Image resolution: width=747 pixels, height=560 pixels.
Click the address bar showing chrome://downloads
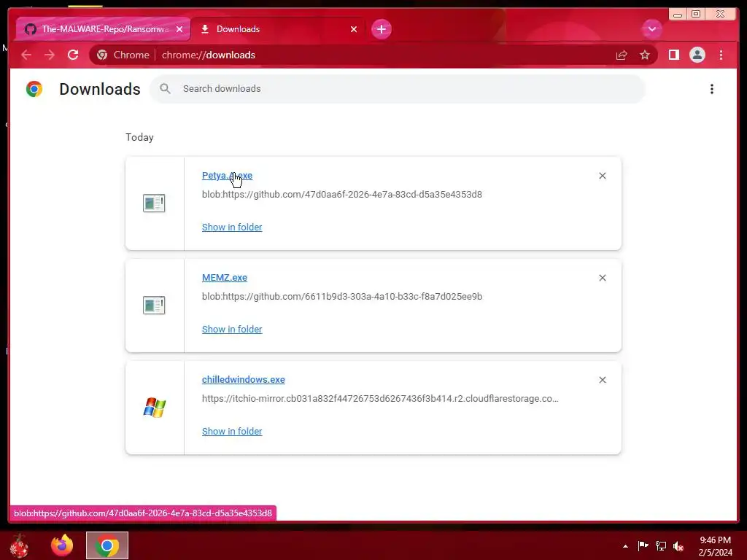(x=373, y=55)
